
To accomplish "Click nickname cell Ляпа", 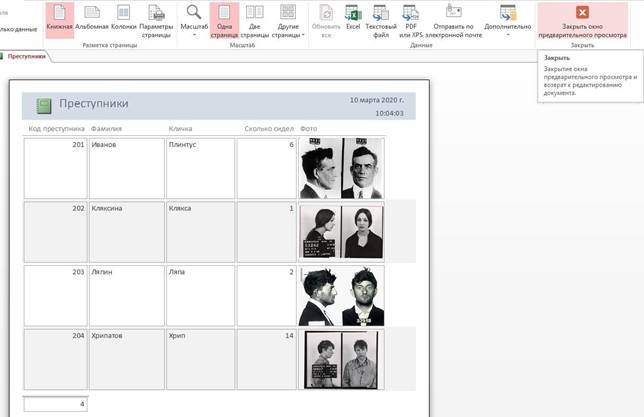I will [x=200, y=295].
